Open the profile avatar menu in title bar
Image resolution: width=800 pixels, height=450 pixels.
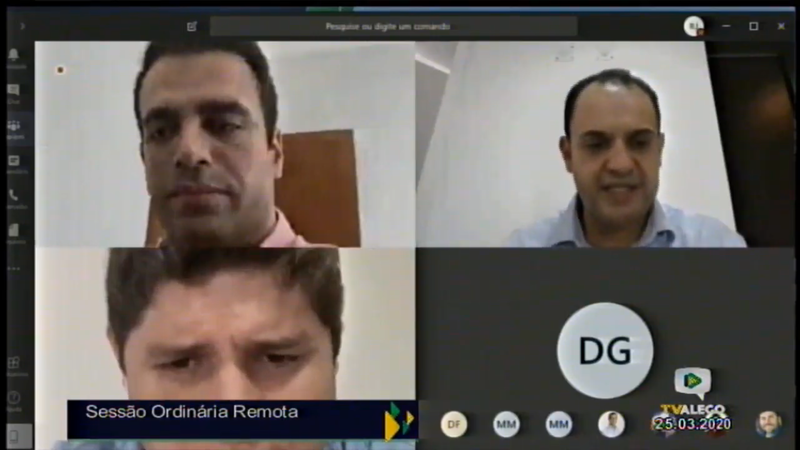693,26
